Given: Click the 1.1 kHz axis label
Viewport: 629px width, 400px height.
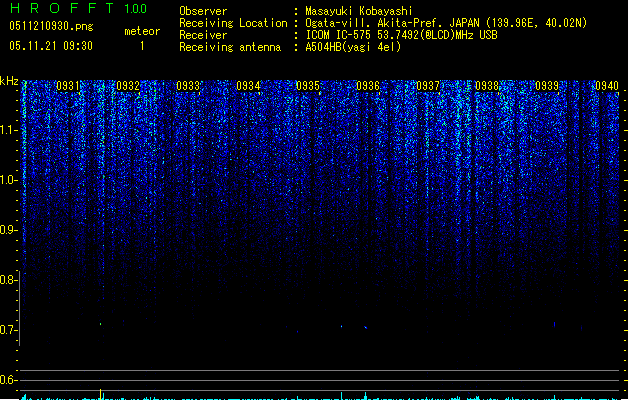Looking at the screenshot, I should [8, 130].
